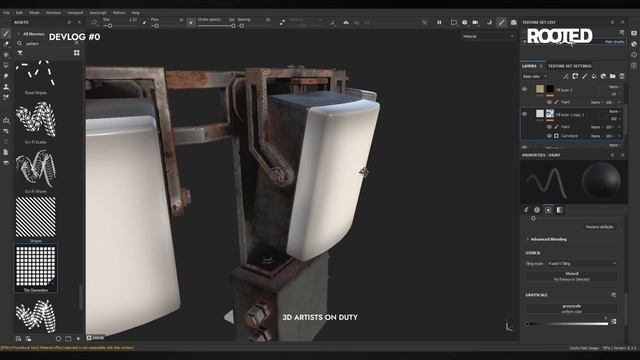Toggle visibility of the Curvature effect
The height and width of the screenshot is (360, 640).
point(549,136)
